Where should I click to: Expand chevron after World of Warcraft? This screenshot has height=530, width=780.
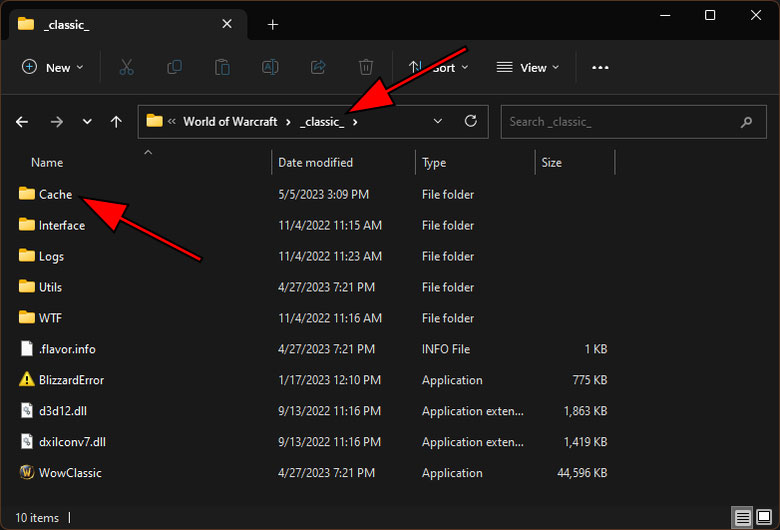click(x=288, y=122)
